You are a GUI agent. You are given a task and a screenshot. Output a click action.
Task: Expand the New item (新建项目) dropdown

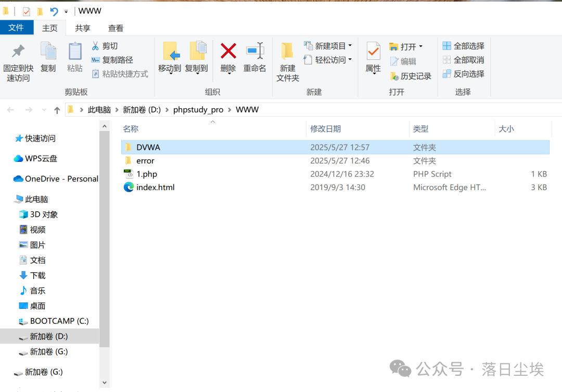click(350, 45)
